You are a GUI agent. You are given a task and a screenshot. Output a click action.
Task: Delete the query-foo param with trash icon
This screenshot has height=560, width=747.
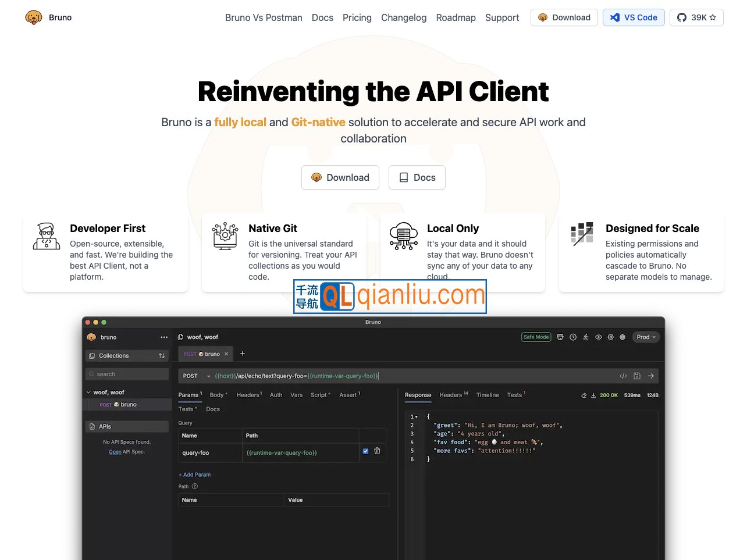pos(377,451)
